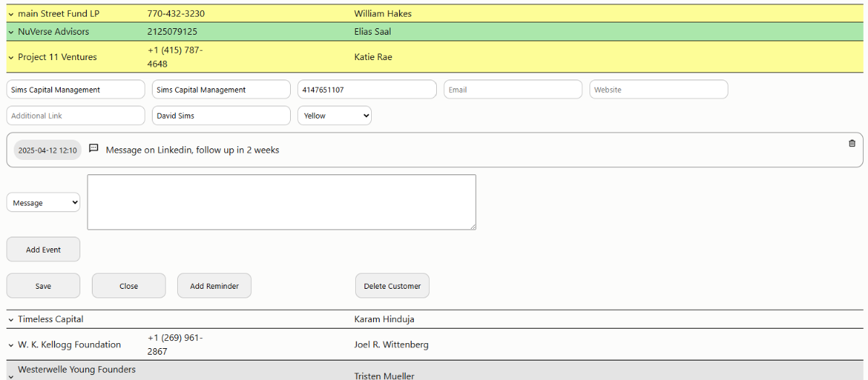The width and height of the screenshot is (868, 380).
Task: Click the name Joel R. Wittenberg
Action: (x=391, y=345)
